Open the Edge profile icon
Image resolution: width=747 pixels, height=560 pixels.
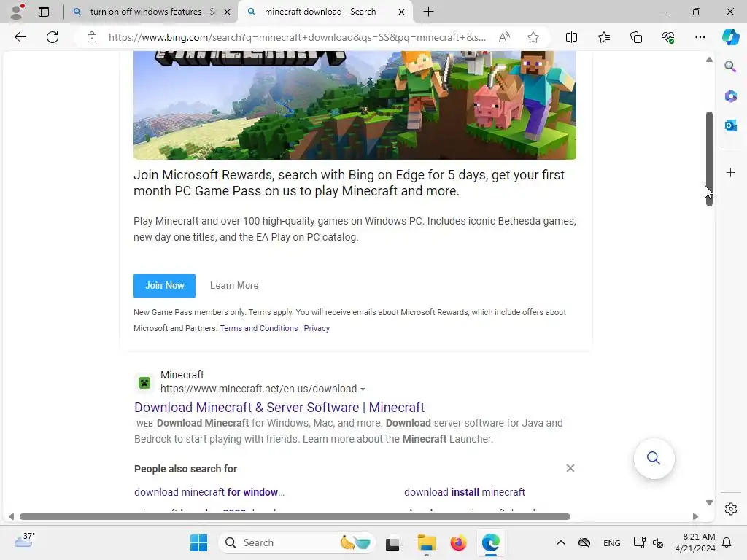point(17,12)
